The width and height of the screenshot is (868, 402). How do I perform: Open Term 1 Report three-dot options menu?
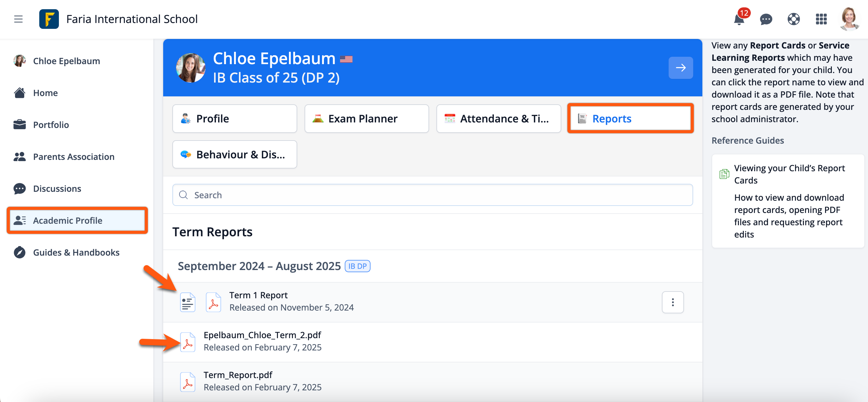point(673,302)
